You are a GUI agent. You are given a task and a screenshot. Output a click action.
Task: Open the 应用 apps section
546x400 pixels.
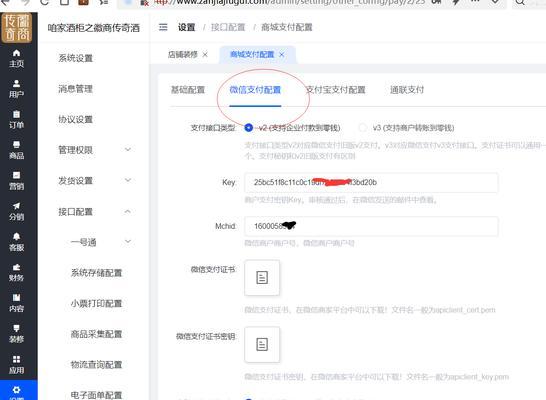click(16, 364)
